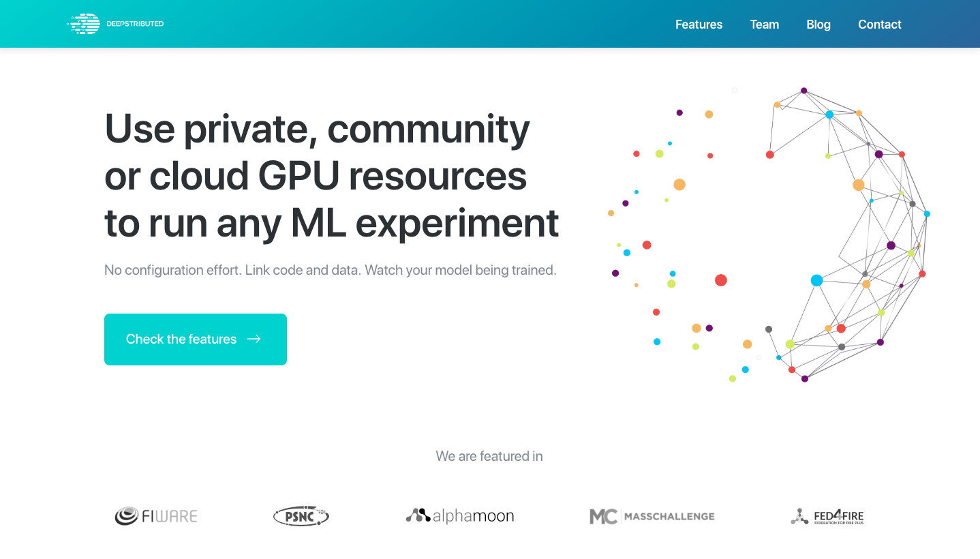Screen dimensions: 980x559
Task: Click the 'No configuration effort' subtitle text
Action: tap(331, 270)
